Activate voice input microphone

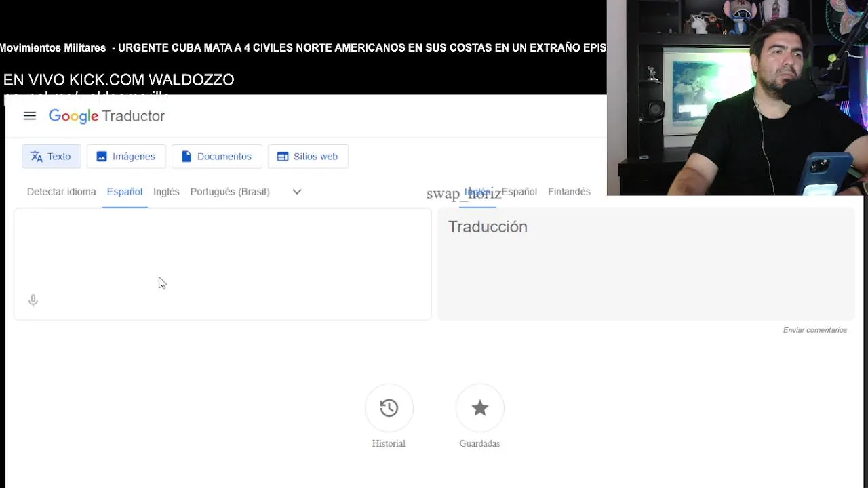(33, 300)
